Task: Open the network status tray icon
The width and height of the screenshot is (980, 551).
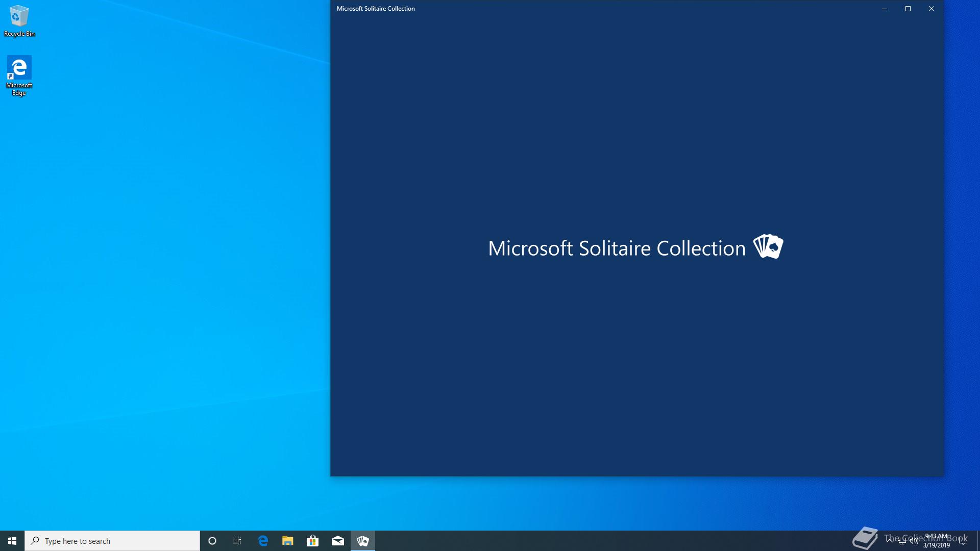Action: (902, 541)
